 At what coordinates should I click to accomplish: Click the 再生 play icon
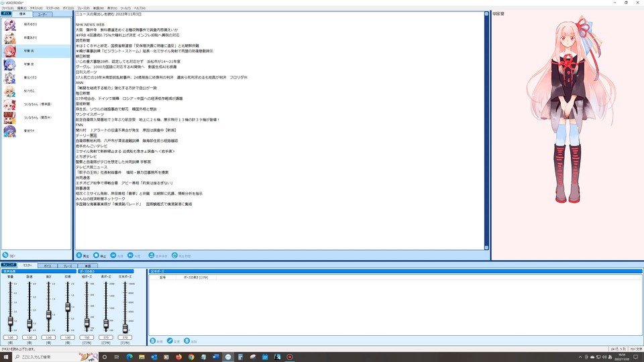click(79, 255)
